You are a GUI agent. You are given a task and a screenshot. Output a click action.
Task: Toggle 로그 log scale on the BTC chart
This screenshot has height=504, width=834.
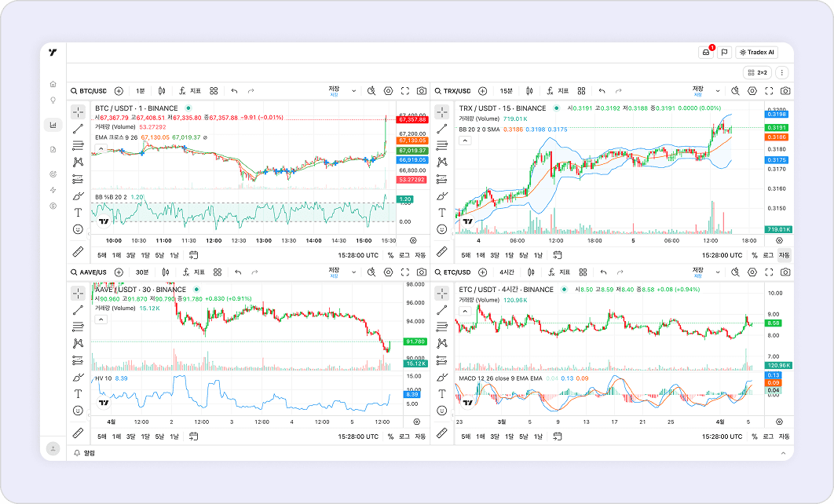tap(404, 255)
